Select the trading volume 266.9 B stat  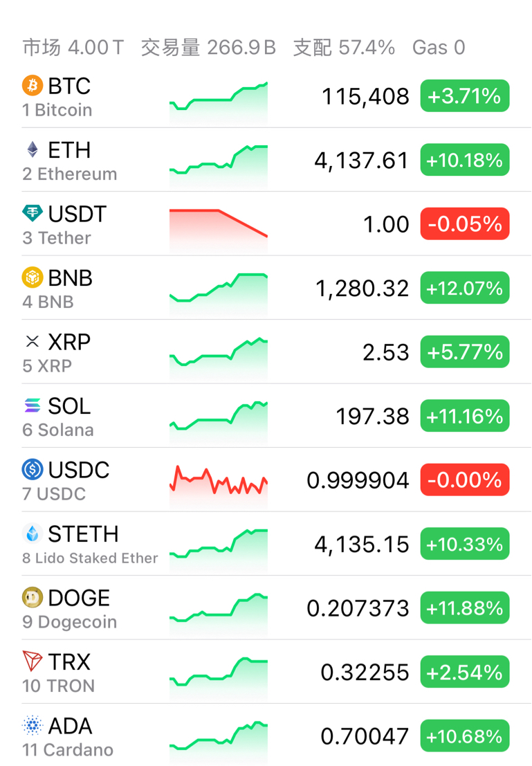click(208, 48)
